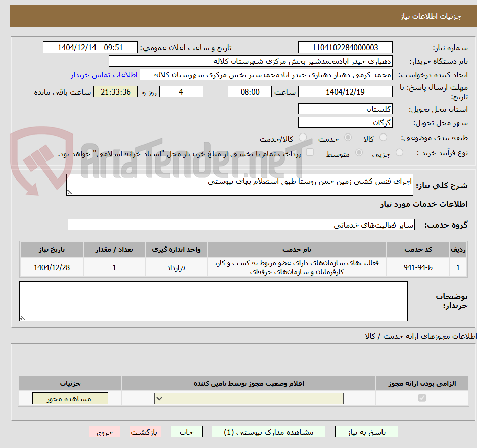Toggle the الزامی بودن ارائه مجوز checkbox
The width and height of the screenshot is (477, 448).
point(422,398)
